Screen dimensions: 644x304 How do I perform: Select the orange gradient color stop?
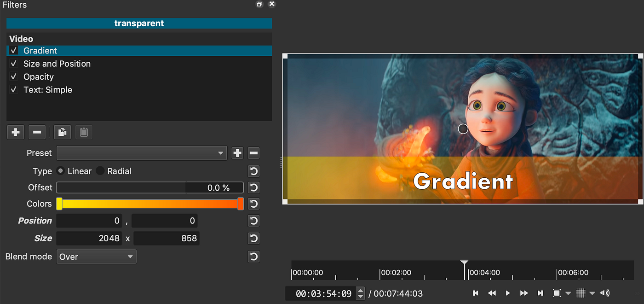pyautogui.click(x=241, y=204)
